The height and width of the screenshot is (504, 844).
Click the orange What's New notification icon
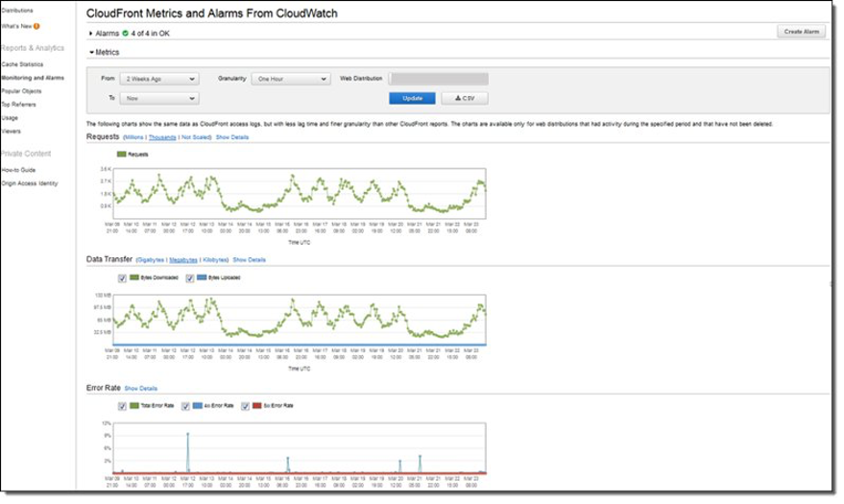(36, 26)
